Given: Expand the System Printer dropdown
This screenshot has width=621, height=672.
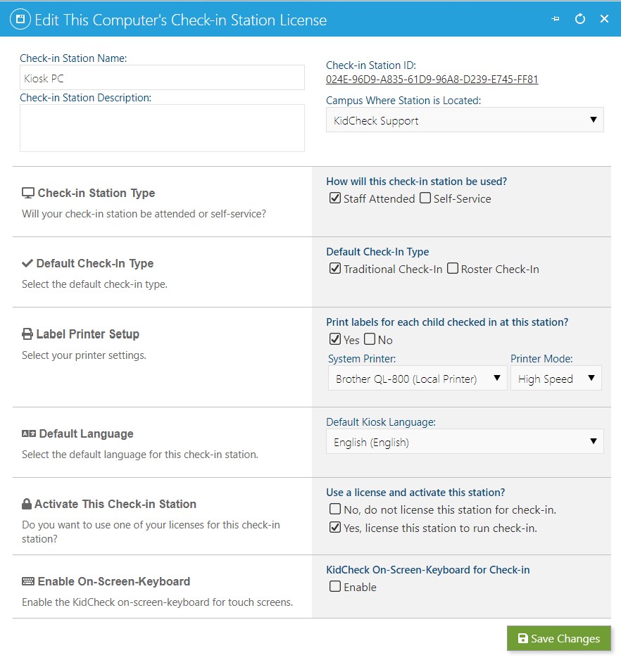Looking at the screenshot, I should (418, 379).
